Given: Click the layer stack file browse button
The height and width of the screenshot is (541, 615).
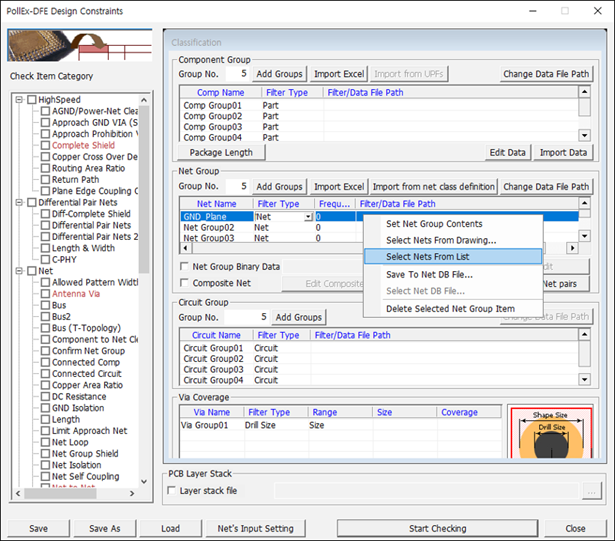Looking at the screenshot, I should tap(593, 491).
